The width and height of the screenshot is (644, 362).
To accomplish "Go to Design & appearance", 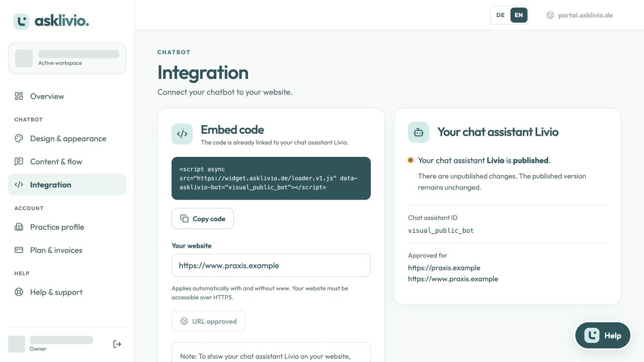I will tap(67, 138).
